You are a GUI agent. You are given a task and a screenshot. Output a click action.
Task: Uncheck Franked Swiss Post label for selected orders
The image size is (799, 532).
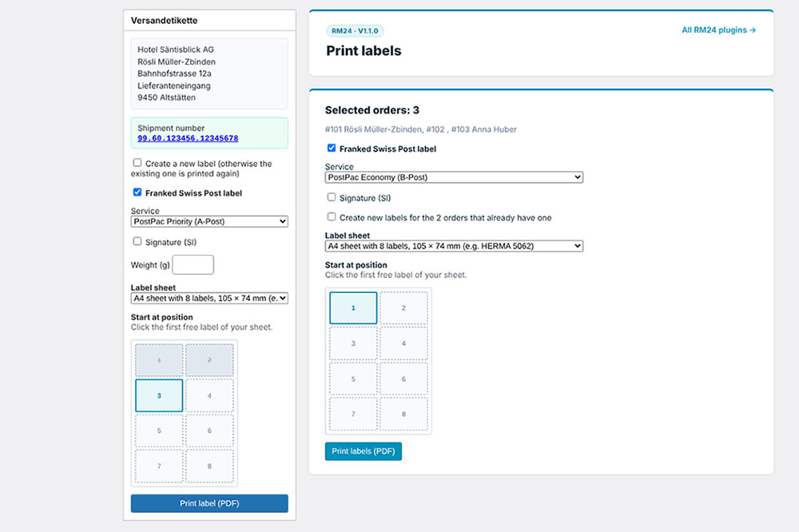(x=332, y=148)
